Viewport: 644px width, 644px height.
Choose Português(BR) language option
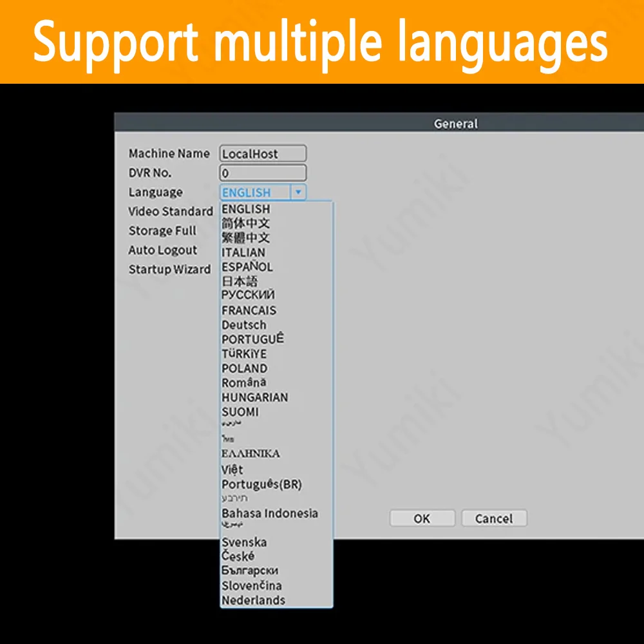[x=261, y=485]
